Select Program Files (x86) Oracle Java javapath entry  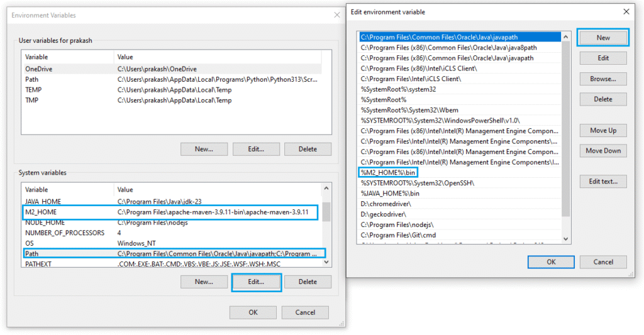pos(460,58)
